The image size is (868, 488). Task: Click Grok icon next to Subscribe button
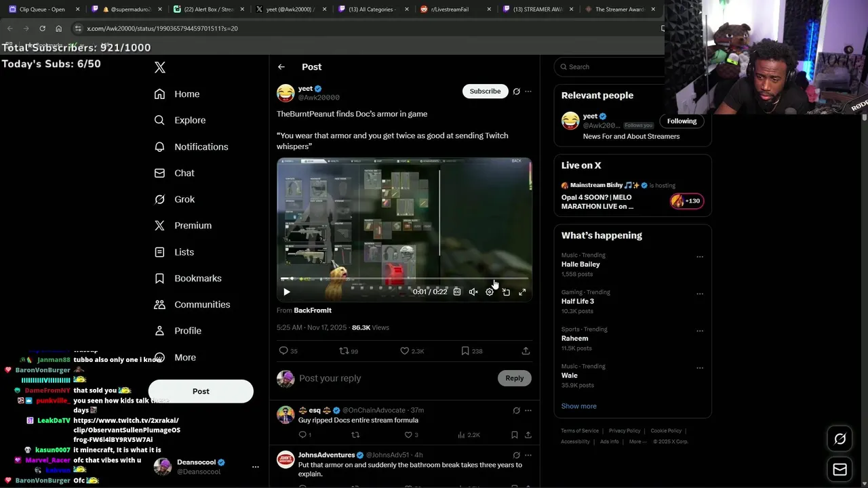tap(517, 91)
